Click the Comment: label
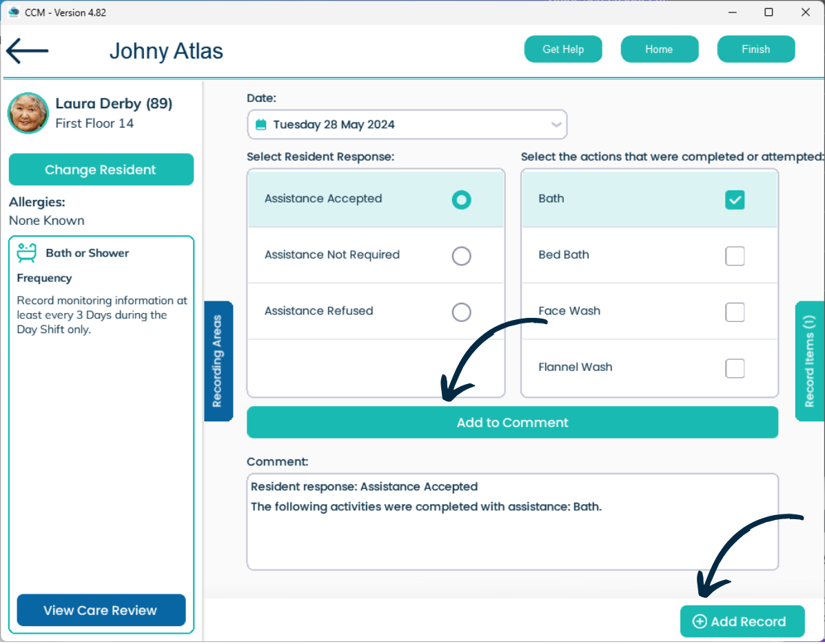The image size is (825, 644). click(x=277, y=463)
